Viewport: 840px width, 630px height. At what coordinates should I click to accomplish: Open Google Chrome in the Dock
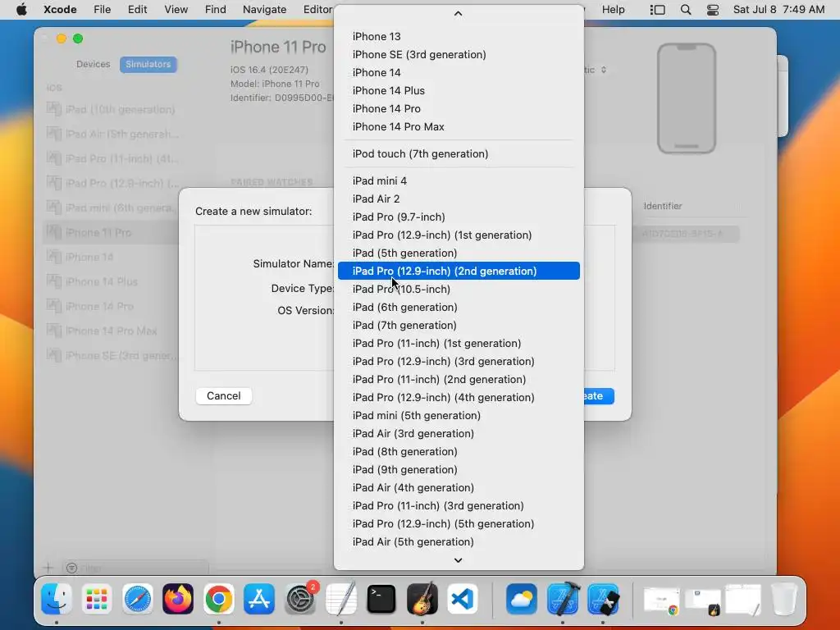pos(218,599)
